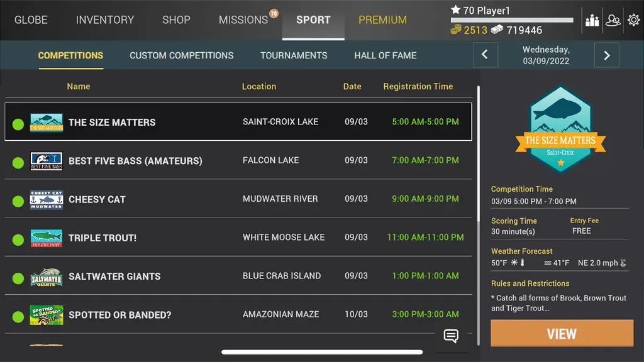Open the Missions menu

pyautogui.click(x=243, y=19)
